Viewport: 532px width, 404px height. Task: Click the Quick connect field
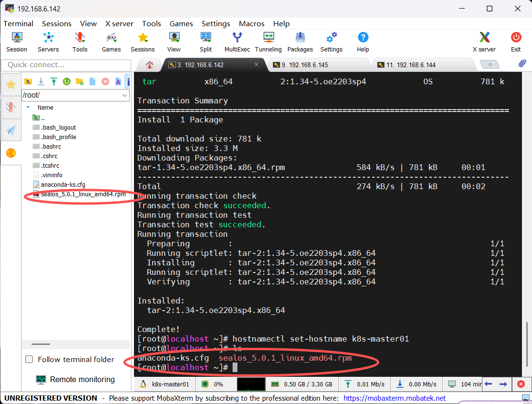tap(66, 65)
